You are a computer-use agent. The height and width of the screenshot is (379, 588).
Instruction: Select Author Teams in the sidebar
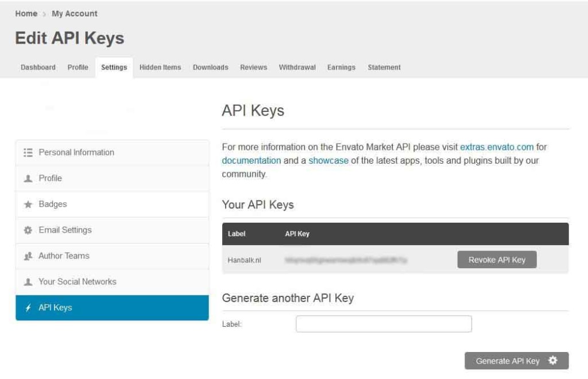tap(112, 256)
